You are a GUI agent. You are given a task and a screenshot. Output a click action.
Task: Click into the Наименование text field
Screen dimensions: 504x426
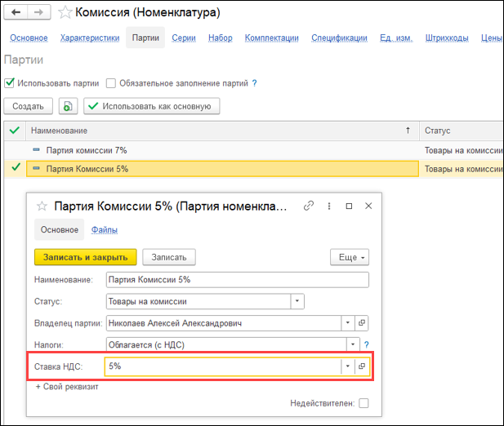[x=238, y=280]
